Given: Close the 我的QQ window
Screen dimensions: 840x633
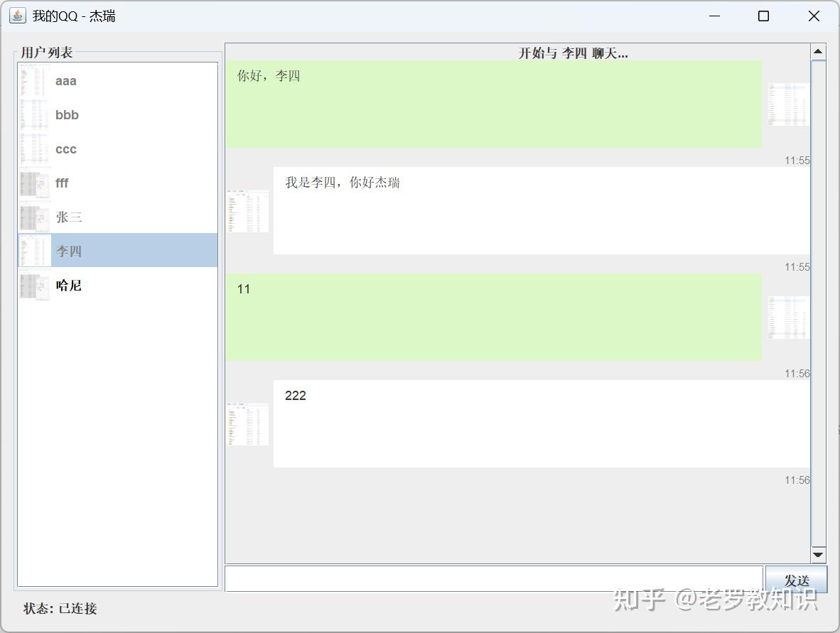Looking at the screenshot, I should 814,16.
